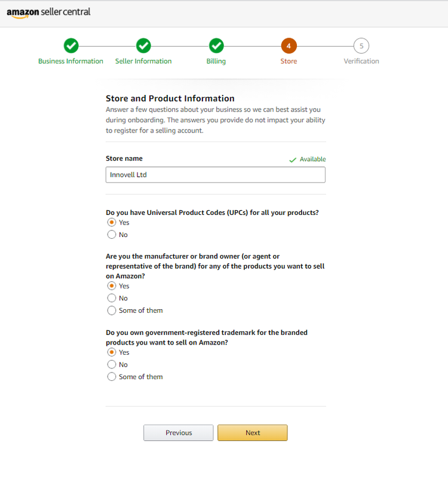Click the Store step label in progress bar
The width and height of the screenshot is (448, 498).
289,61
